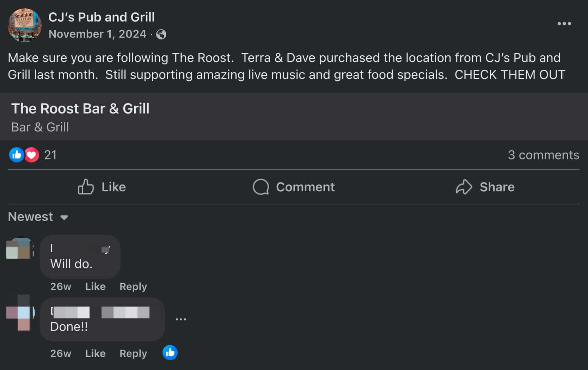Like the Will do comment
The height and width of the screenshot is (370, 588).
pyautogui.click(x=95, y=286)
